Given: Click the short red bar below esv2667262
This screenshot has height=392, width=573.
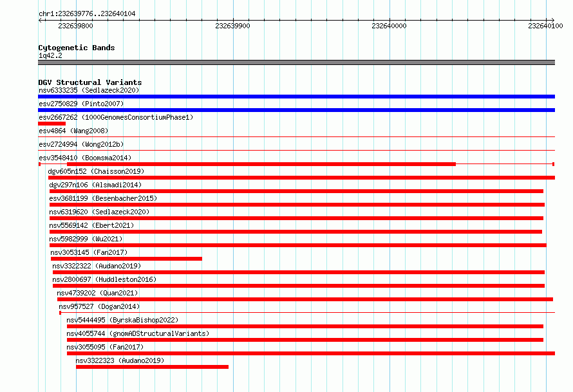Looking at the screenshot, I should point(52,124).
